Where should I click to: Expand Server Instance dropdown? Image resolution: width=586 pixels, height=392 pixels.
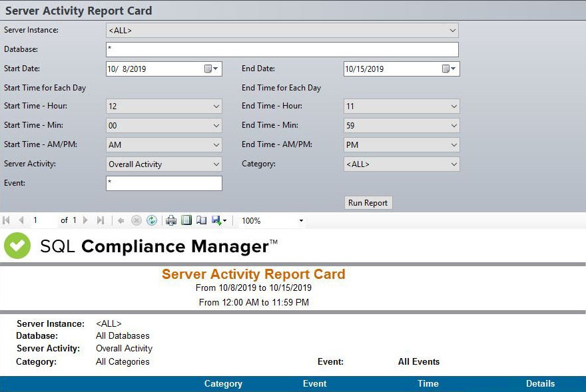453,30
